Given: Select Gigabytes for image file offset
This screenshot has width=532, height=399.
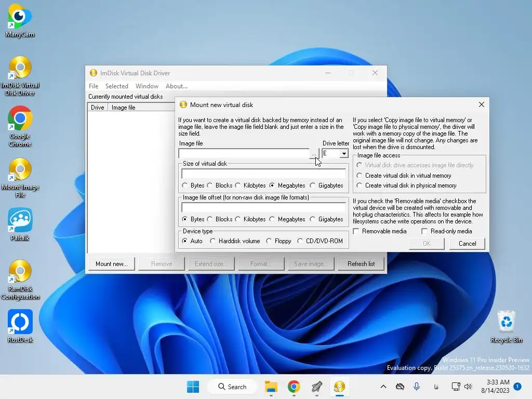Looking at the screenshot, I should pyautogui.click(x=327, y=219).
